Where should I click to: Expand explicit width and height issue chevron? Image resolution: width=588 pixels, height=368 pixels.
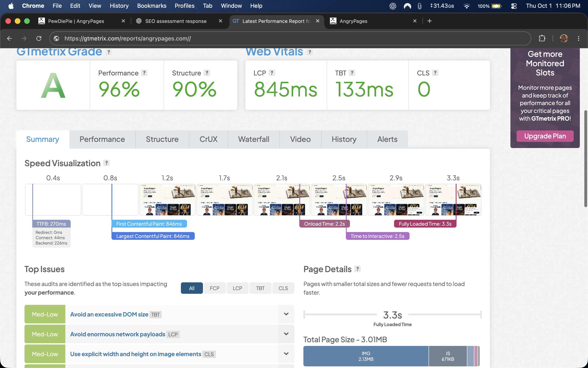(286, 354)
